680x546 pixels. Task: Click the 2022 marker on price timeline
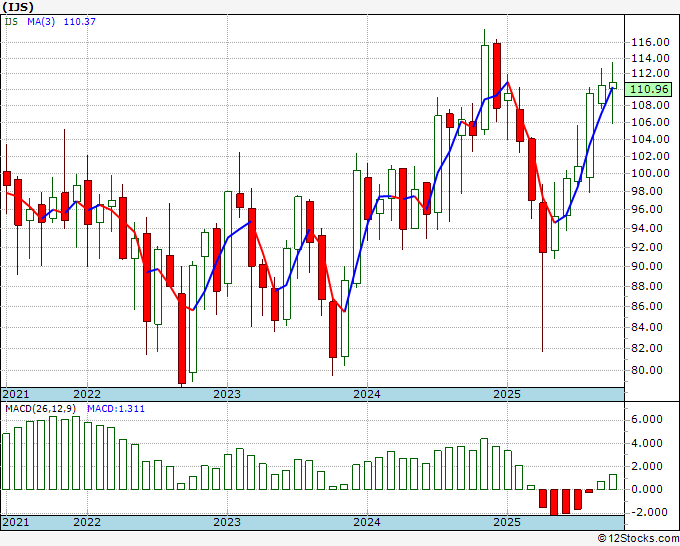click(87, 394)
